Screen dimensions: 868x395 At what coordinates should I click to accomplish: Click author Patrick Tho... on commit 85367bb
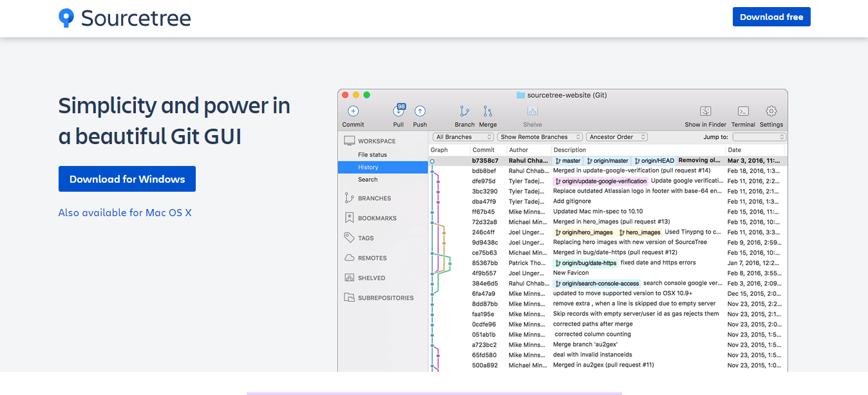[x=527, y=263]
